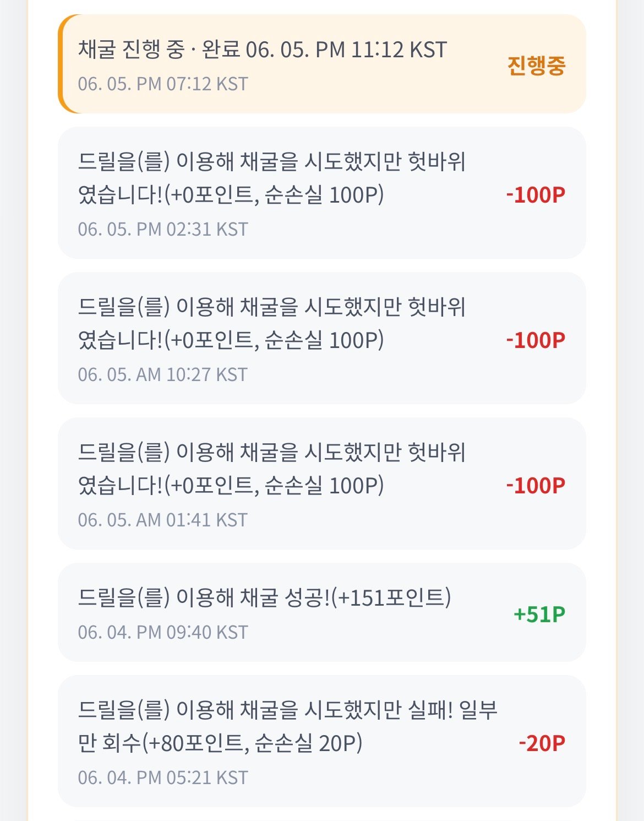Click the timestamp 06. 05. AM 10:27 KST
Image resolution: width=644 pixels, height=821 pixels.
[x=162, y=375]
